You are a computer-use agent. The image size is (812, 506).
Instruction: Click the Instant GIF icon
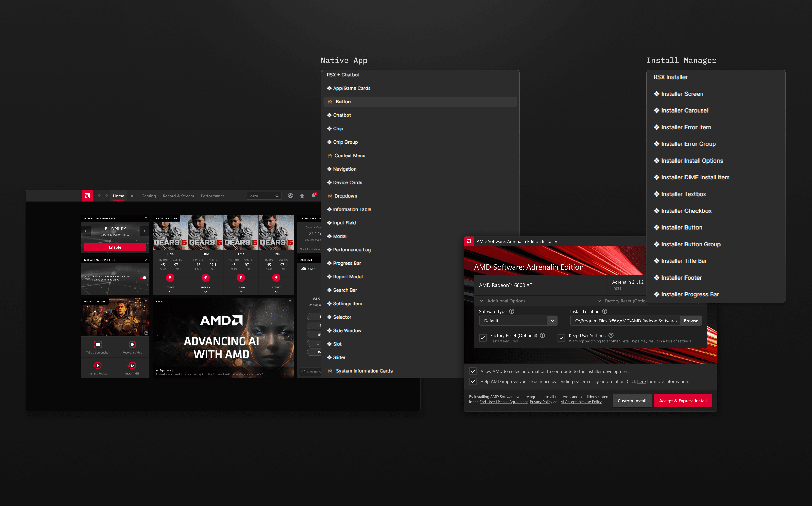[x=132, y=365]
